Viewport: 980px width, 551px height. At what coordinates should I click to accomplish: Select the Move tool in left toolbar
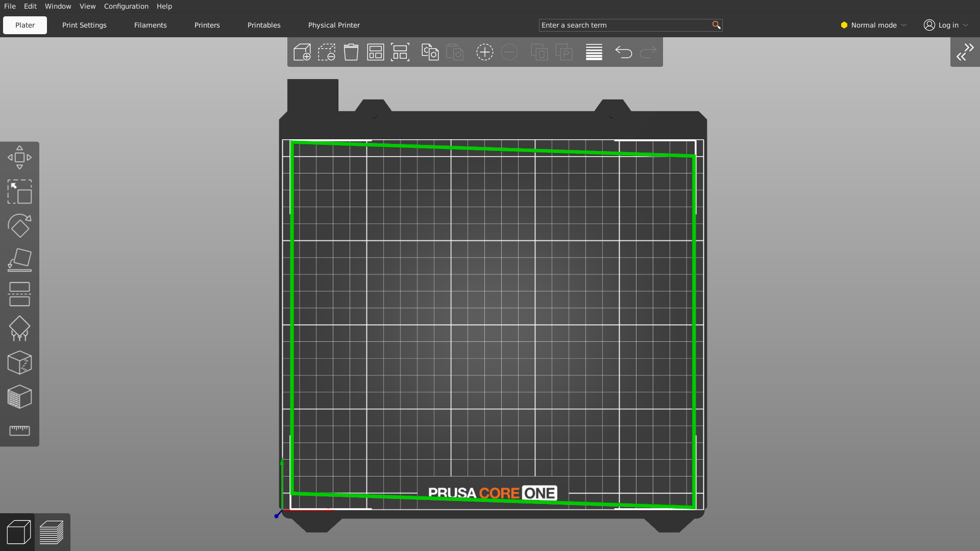pyautogui.click(x=19, y=157)
